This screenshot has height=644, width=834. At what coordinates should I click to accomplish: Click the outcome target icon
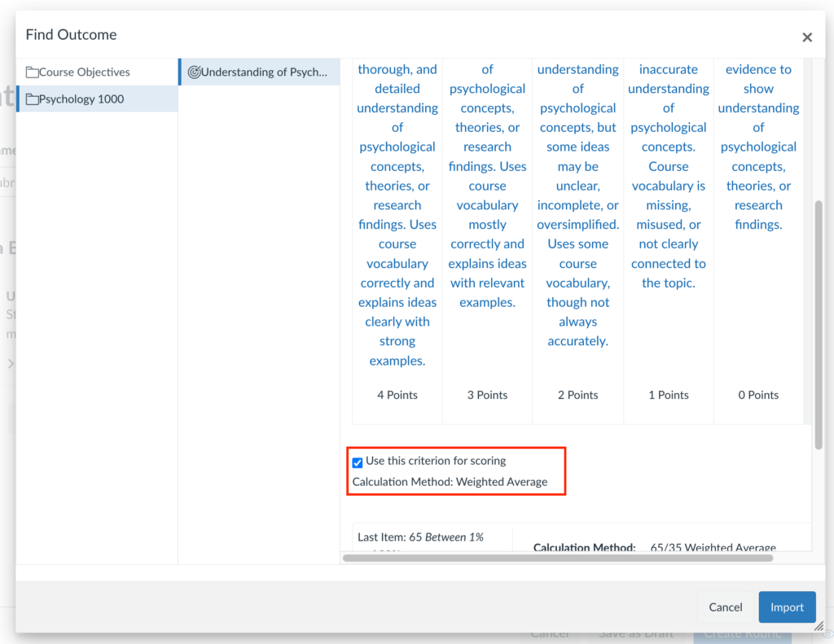pos(194,72)
